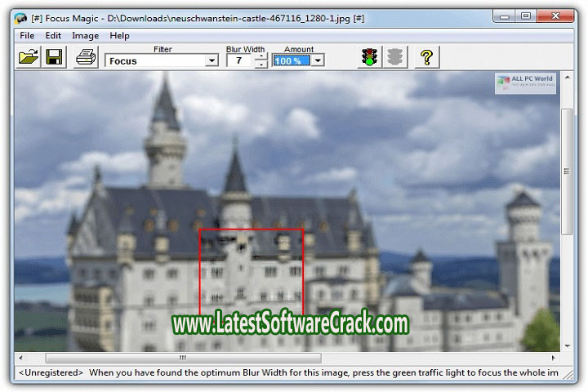Image resolution: width=588 pixels, height=392 pixels.
Task: Print the image with the printer icon
Action: [x=86, y=57]
